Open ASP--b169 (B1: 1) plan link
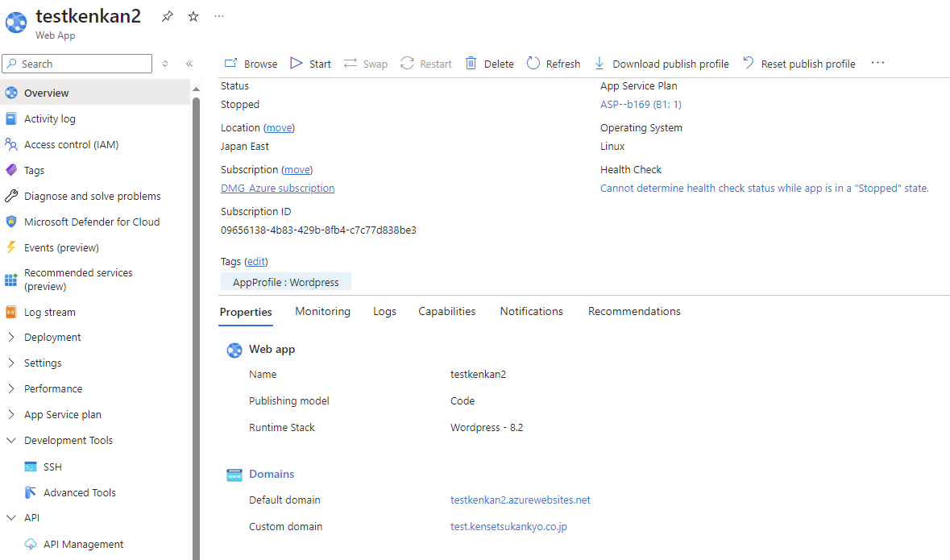This screenshot has width=950, height=560. tap(641, 104)
